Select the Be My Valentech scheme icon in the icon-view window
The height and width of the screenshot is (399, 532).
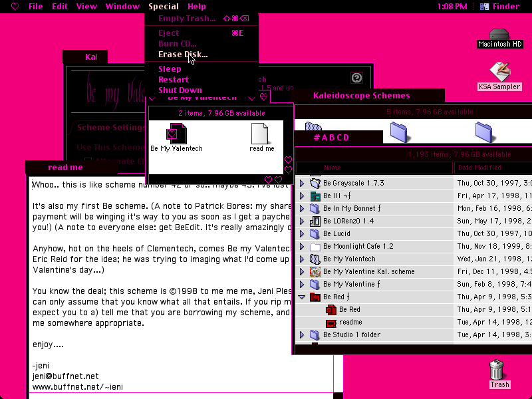pyautogui.click(x=176, y=134)
